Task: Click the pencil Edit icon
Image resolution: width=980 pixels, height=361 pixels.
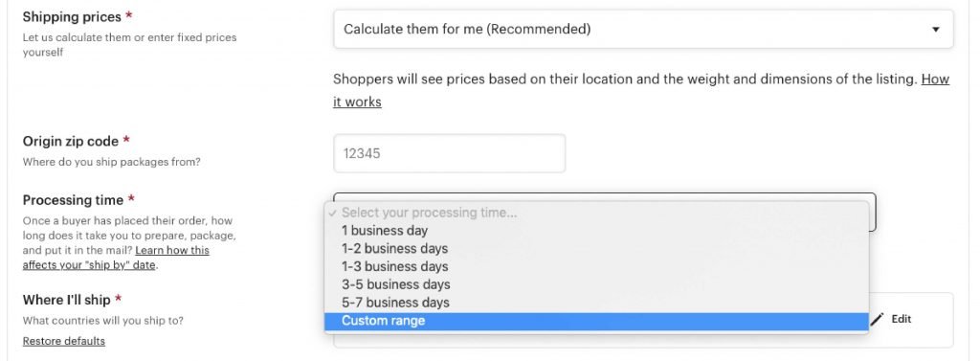Action: (879, 319)
